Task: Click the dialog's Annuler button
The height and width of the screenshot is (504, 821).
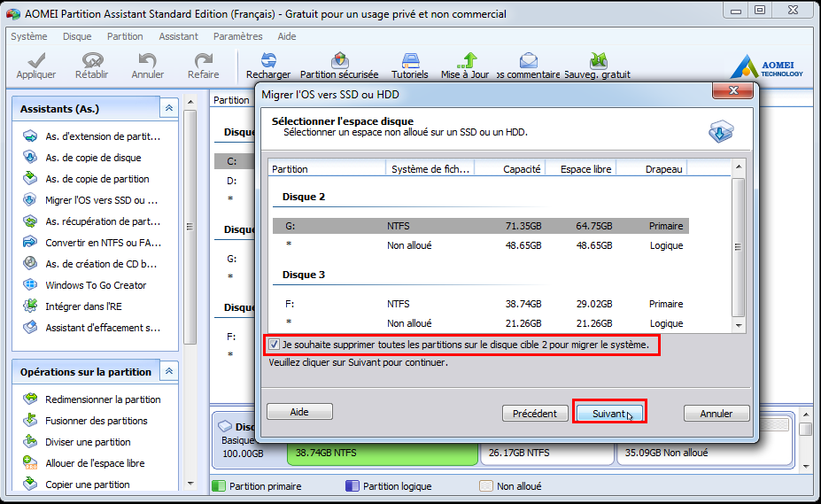Action: pyautogui.click(x=716, y=414)
